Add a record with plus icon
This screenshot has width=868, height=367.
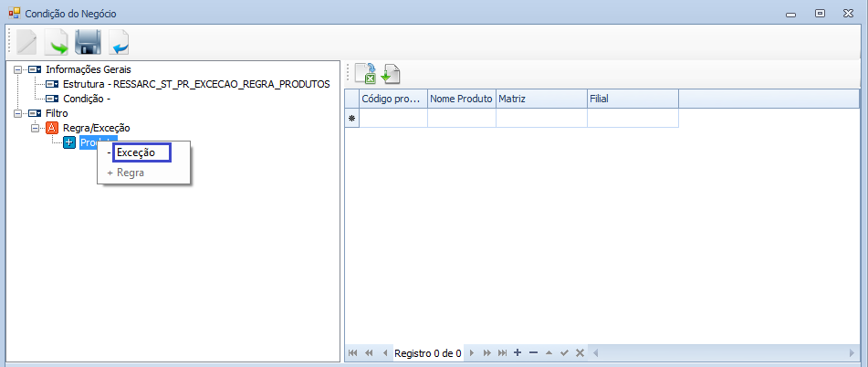tap(518, 352)
